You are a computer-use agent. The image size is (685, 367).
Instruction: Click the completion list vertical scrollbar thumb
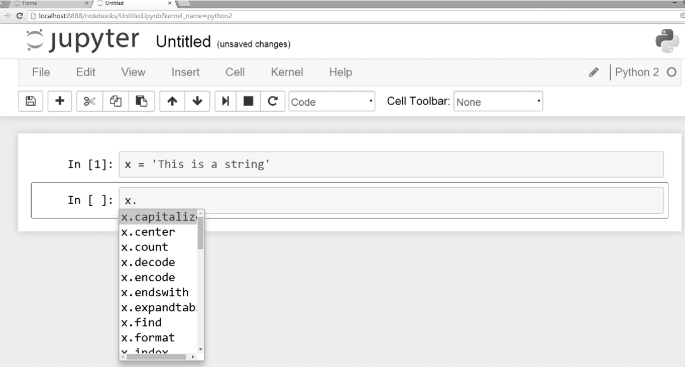coord(201,233)
